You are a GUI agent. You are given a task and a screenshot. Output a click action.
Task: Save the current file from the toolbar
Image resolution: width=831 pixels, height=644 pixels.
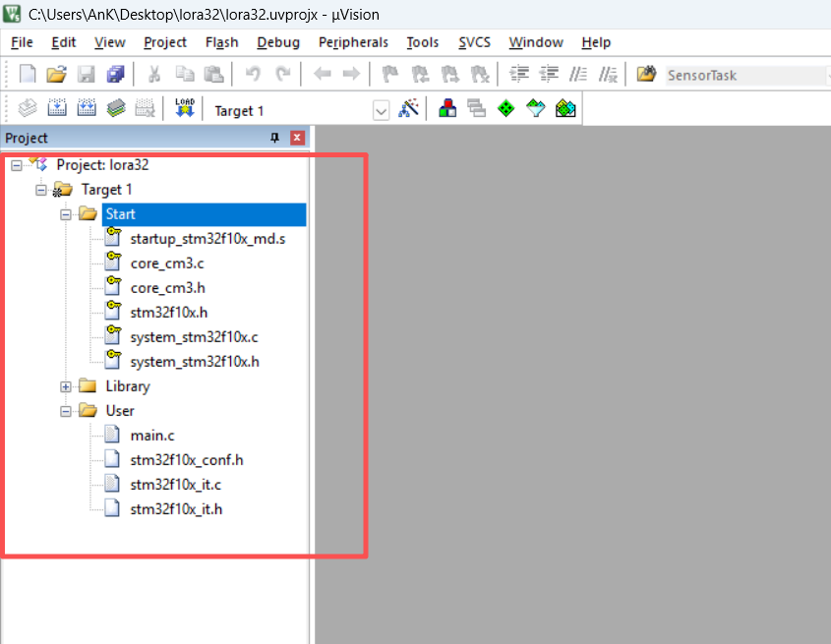coord(86,74)
